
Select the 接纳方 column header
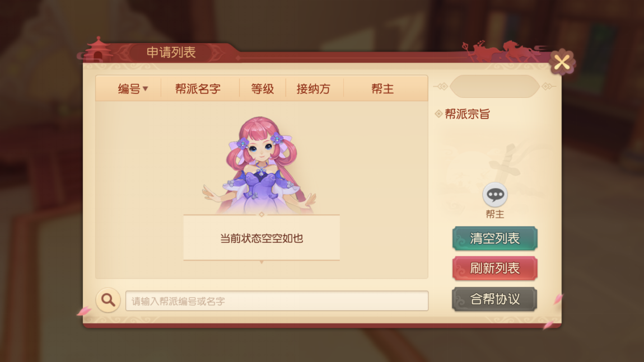(x=314, y=88)
